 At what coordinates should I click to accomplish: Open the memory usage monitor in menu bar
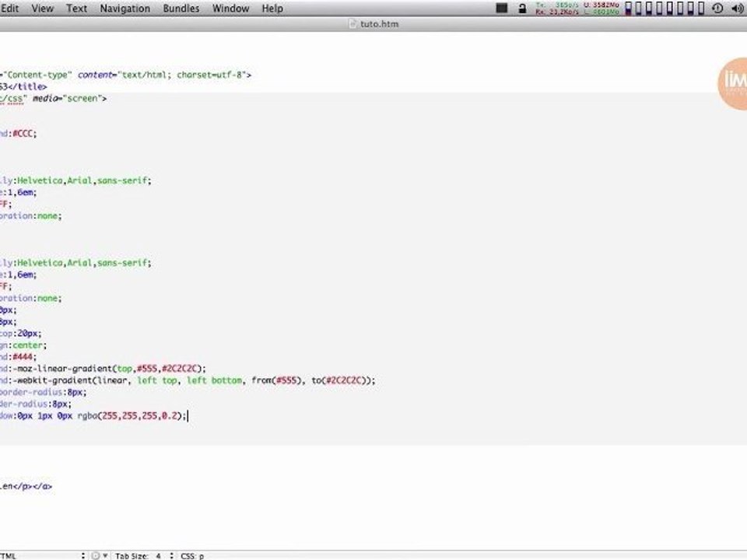coord(601,8)
